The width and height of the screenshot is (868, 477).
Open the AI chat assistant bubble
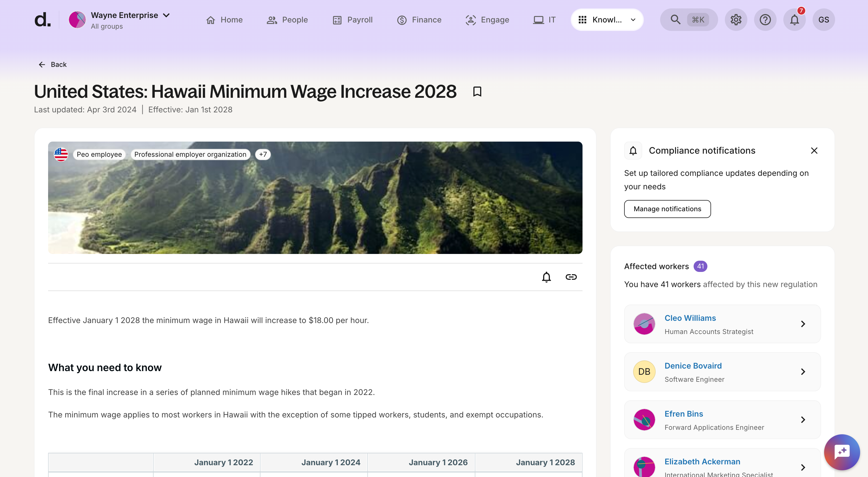coord(841,452)
